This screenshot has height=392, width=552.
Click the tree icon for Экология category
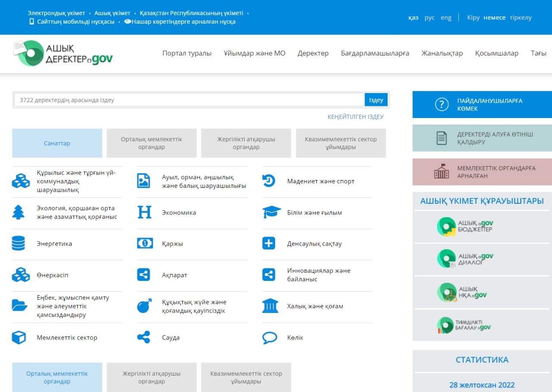[19, 212]
